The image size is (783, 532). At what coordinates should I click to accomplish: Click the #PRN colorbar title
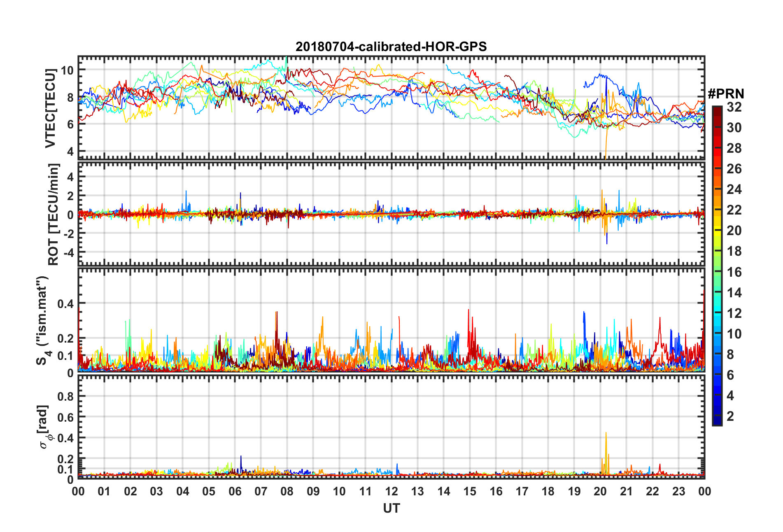pyautogui.click(x=726, y=94)
